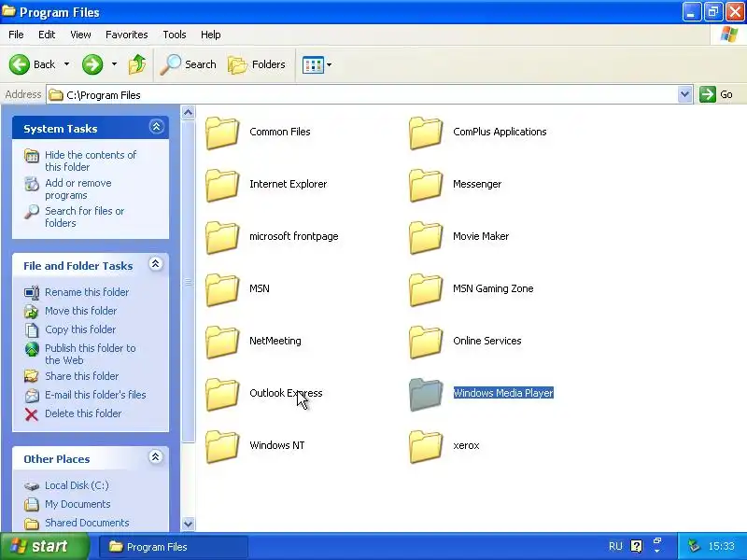Viewport: 747px width, 560px height.
Task: Click the Program Files taskbar button
Action: click(173, 547)
